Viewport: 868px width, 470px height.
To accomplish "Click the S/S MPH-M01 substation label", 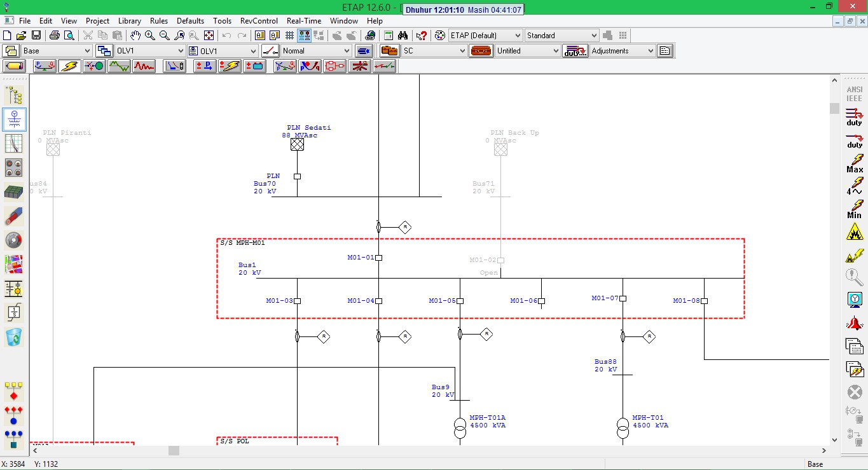I will click(242, 243).
